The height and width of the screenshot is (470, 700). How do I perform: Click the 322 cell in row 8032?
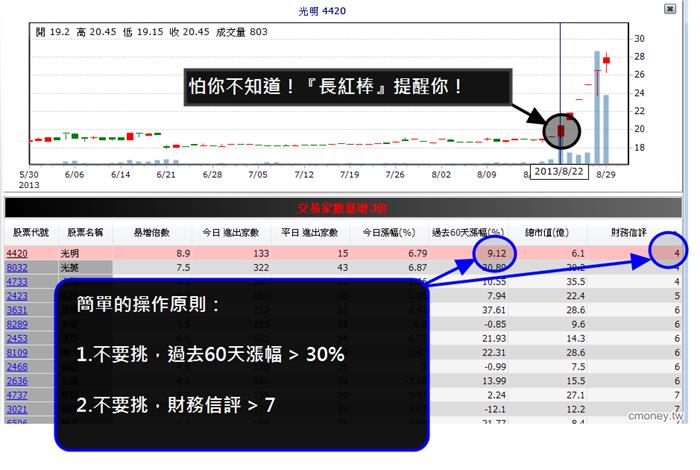[261, 268]
